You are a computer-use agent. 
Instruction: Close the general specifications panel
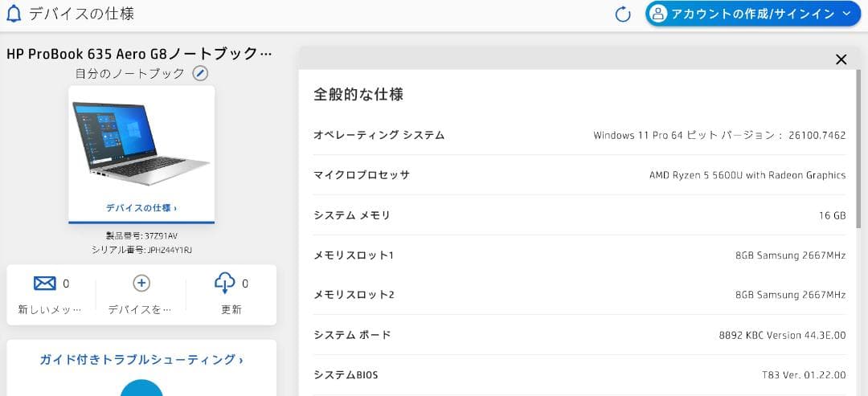point(841,59)
